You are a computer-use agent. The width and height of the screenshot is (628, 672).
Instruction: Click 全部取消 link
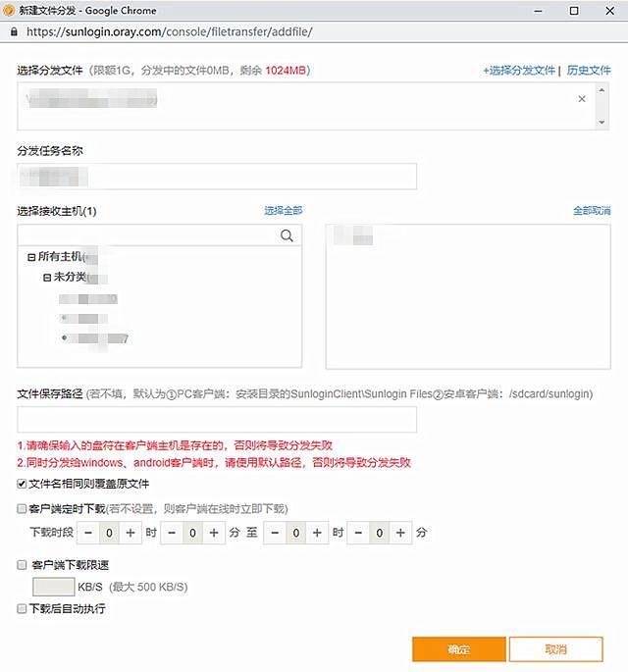(x=592, y=210)
